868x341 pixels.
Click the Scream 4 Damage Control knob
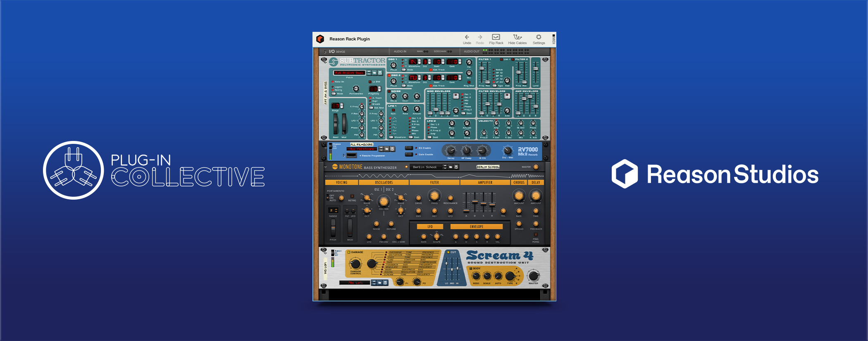[x=355, y=264]
